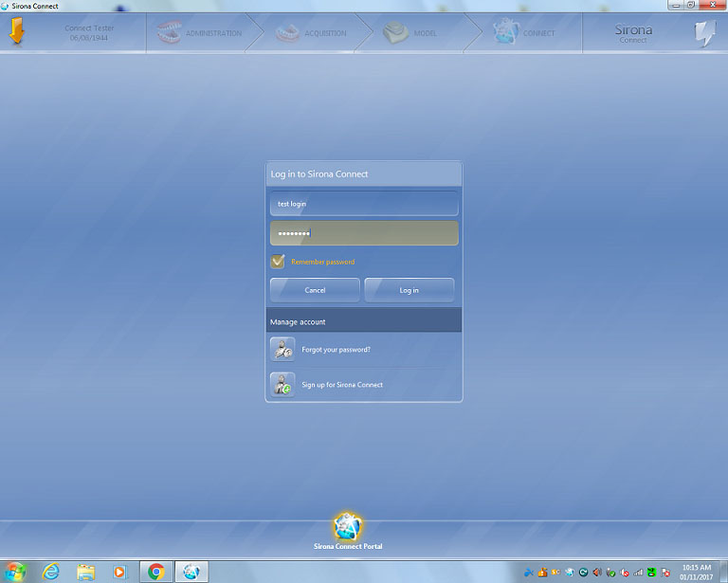Open the Sirona Connect Portal icon
Viewport: 728px width, 583px height.
pos(348,526)
